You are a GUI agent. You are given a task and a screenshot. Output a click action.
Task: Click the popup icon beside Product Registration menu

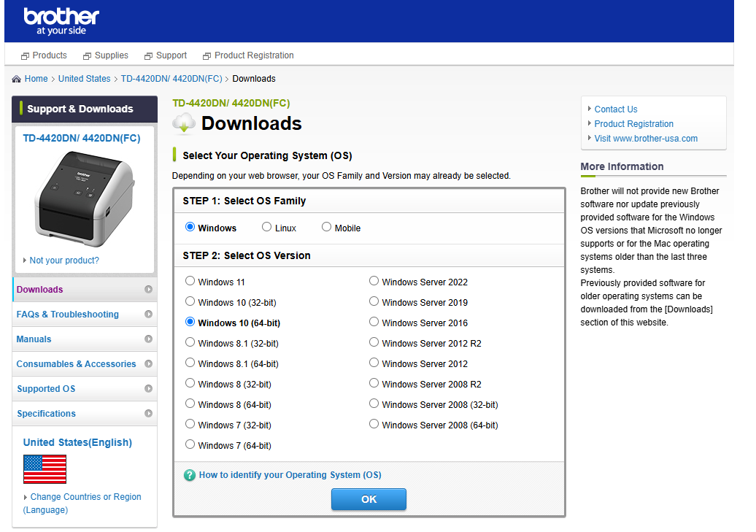(207, 56)
